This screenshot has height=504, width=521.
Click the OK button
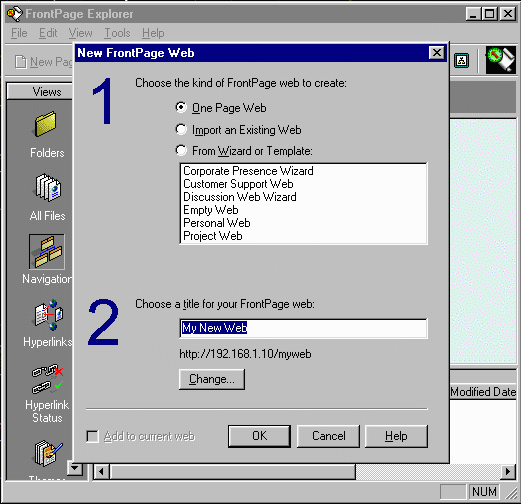tap(259, 436)
